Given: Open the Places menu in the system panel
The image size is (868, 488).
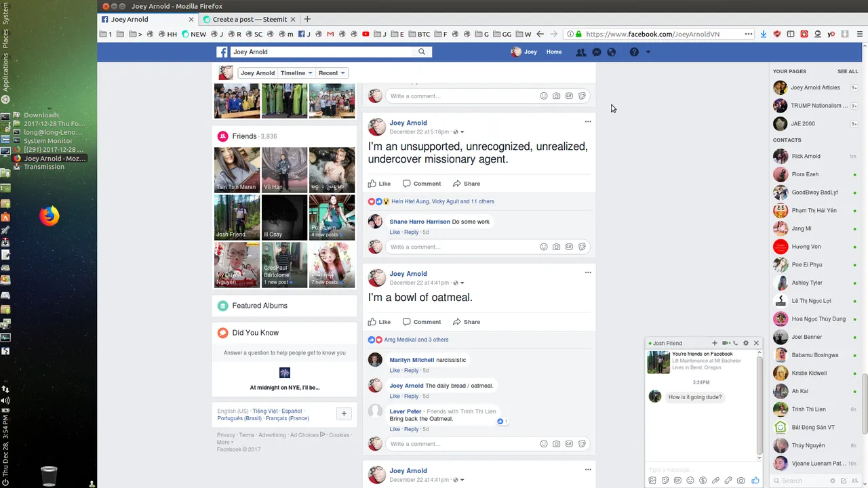Looking at the screenshot, I should coord(5,39).
